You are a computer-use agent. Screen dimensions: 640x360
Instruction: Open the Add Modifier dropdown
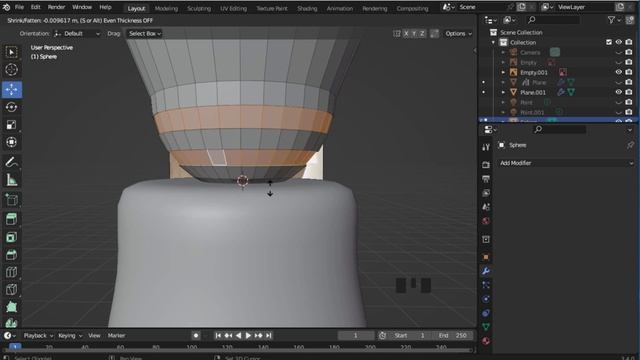click(567, 163)
